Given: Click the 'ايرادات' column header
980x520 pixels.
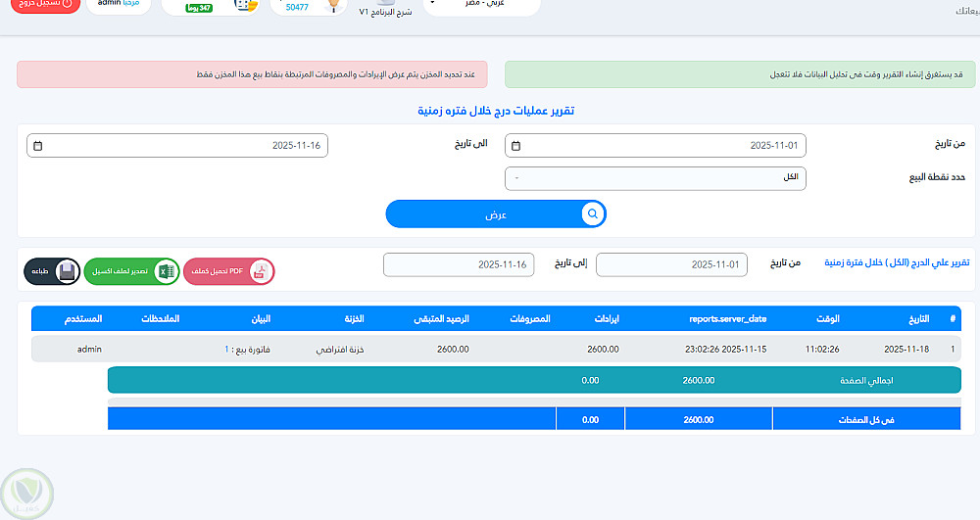Looking at the screenshot, I should coord(607,319).
